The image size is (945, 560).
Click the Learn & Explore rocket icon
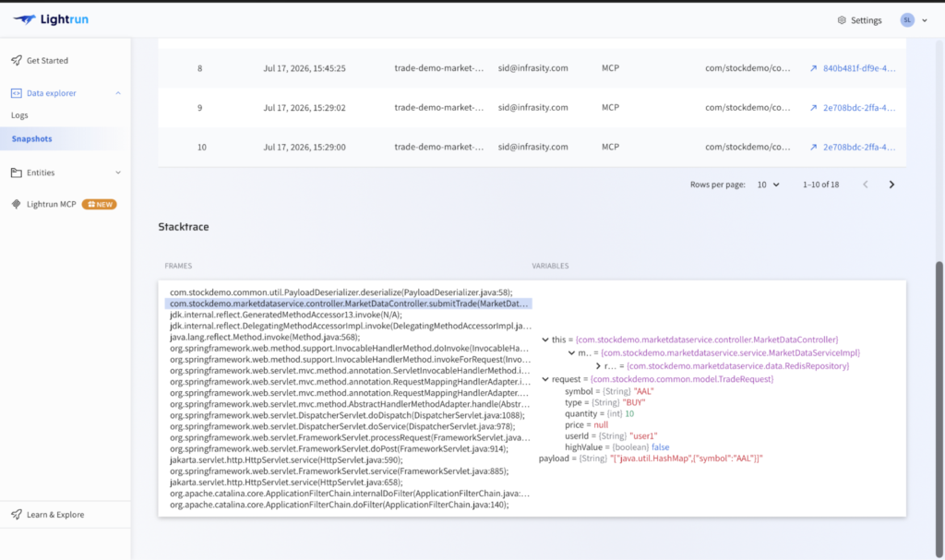pyautogui.click(x=17, y=514)
